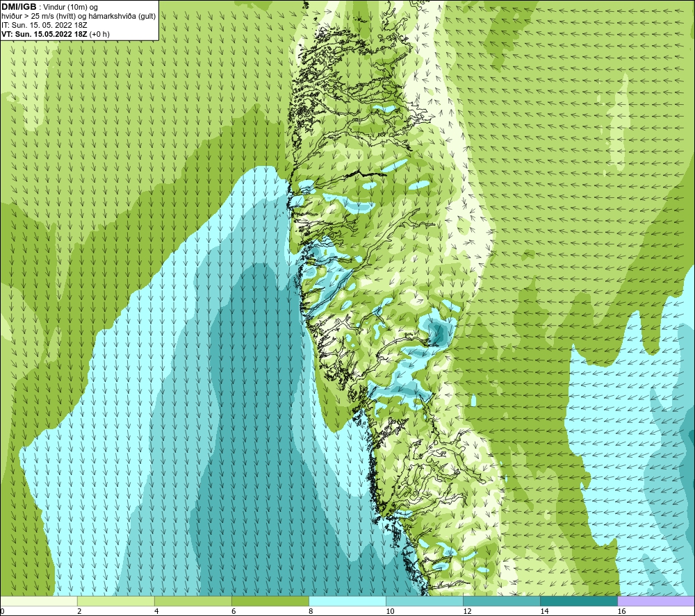Screen dimensions: 695x616
Task: Click the purple above-16 m/s legend swatch
Action: (656, 601)
